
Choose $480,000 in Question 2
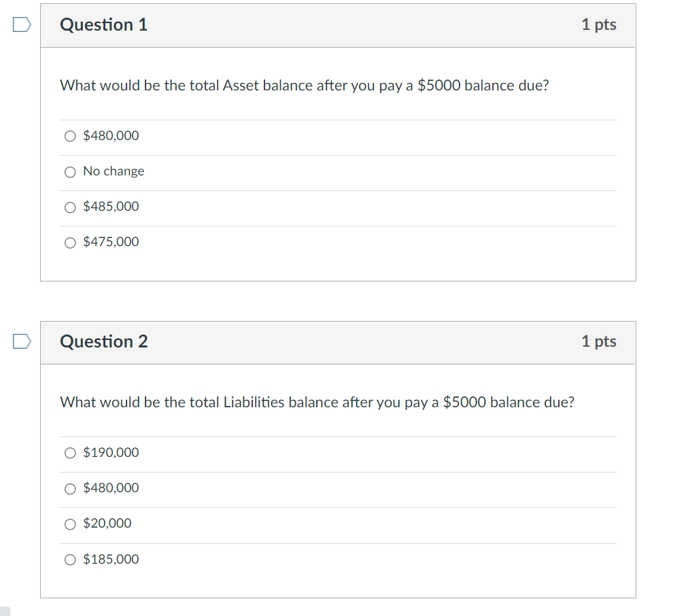click(x=70, y=488)
